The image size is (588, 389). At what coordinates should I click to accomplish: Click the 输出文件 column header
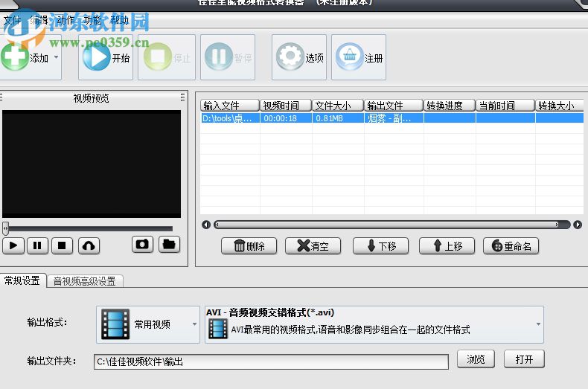(x=394, y=106)
